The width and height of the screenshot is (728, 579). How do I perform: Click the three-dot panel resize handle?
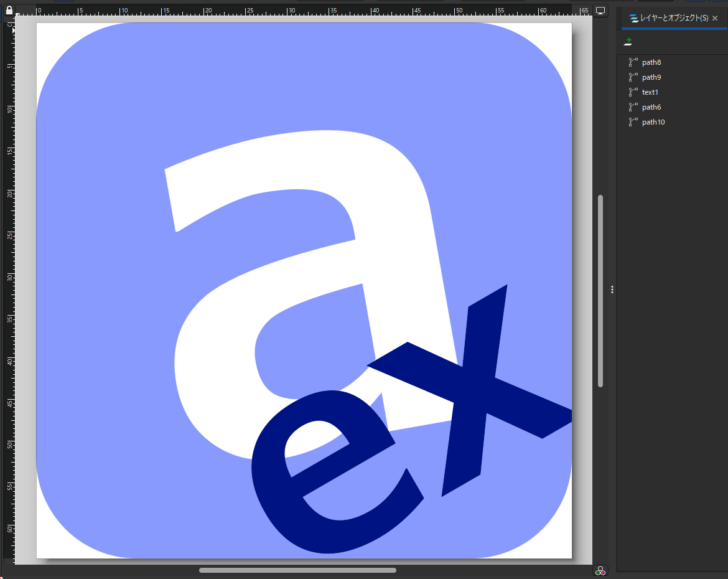click(612, 289)
